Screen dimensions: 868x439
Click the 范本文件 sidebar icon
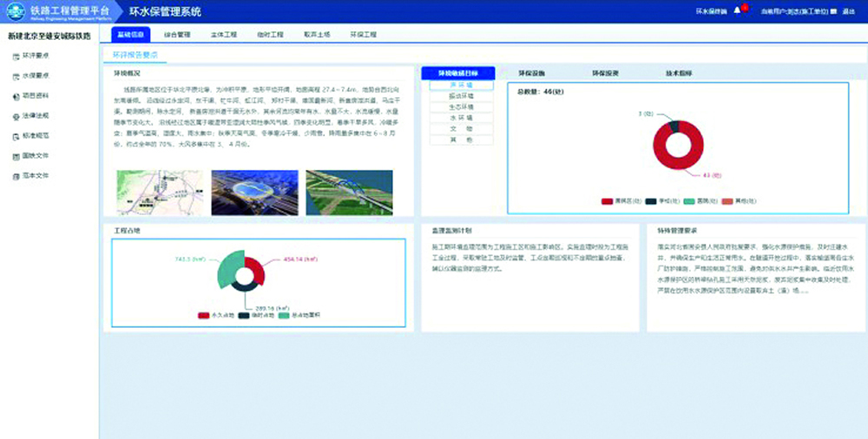16,177
